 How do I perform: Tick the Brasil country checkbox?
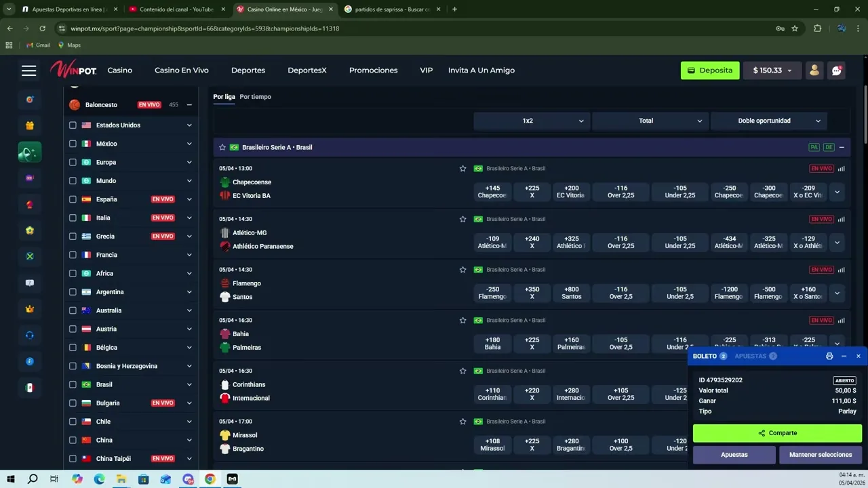[73, 384]
